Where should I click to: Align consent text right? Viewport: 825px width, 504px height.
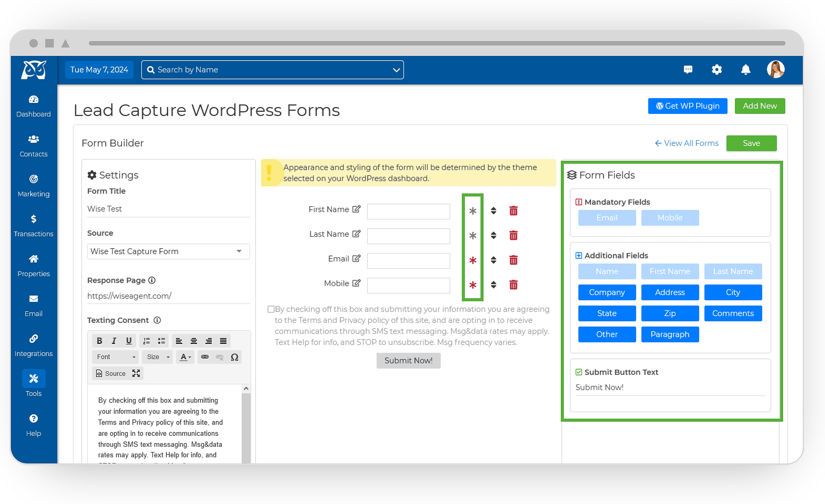point(208,341)
